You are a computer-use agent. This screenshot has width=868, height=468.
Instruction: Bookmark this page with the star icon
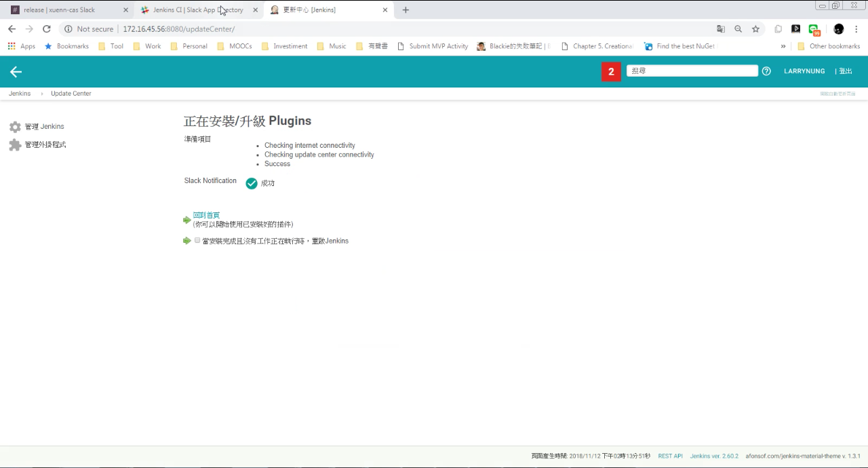755,29
